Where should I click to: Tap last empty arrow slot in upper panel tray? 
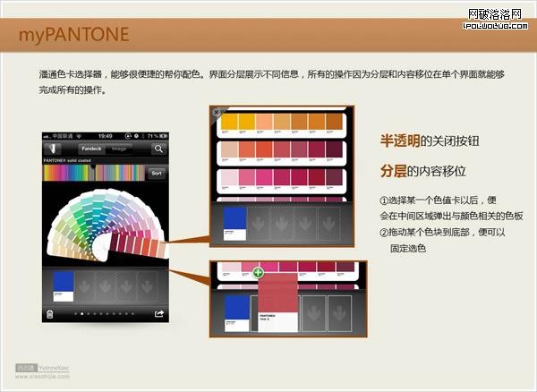[x=328, y=224]
